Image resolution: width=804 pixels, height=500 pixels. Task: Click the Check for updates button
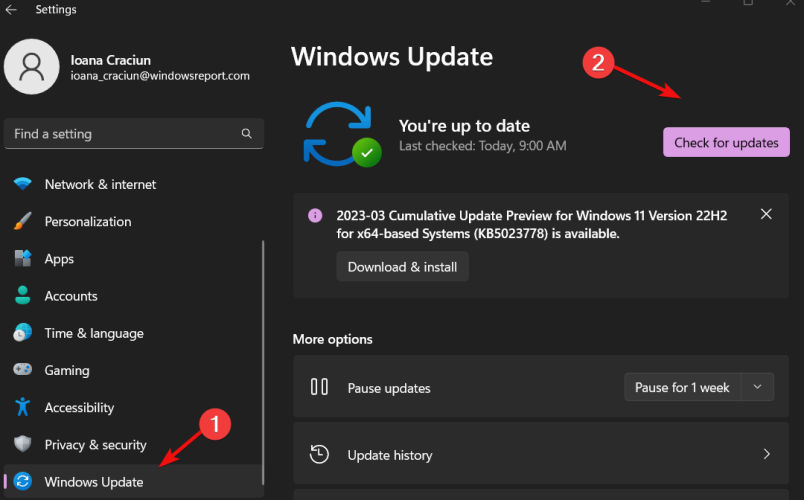click(726, 142)
